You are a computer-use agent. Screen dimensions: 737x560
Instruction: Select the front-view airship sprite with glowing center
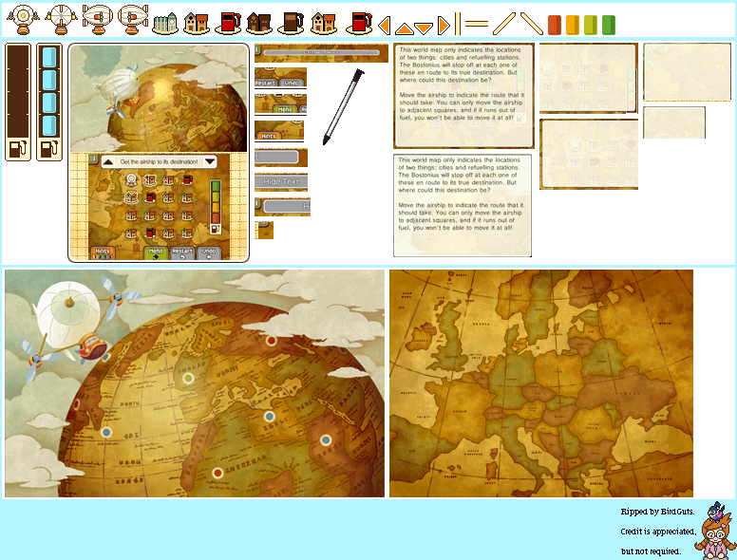coord(23,19)
